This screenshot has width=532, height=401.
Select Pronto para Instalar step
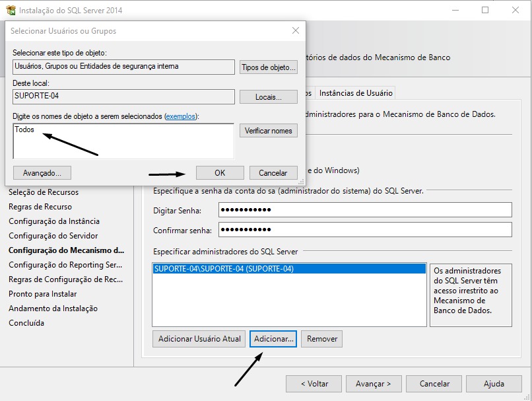43,294
